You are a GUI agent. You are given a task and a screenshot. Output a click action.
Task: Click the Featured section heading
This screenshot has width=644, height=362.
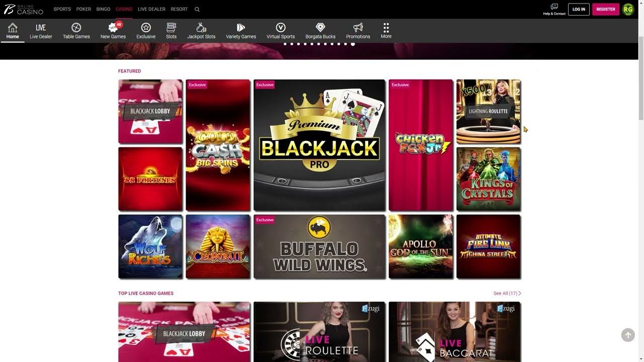pyautogui.click(x=129, y=71)
